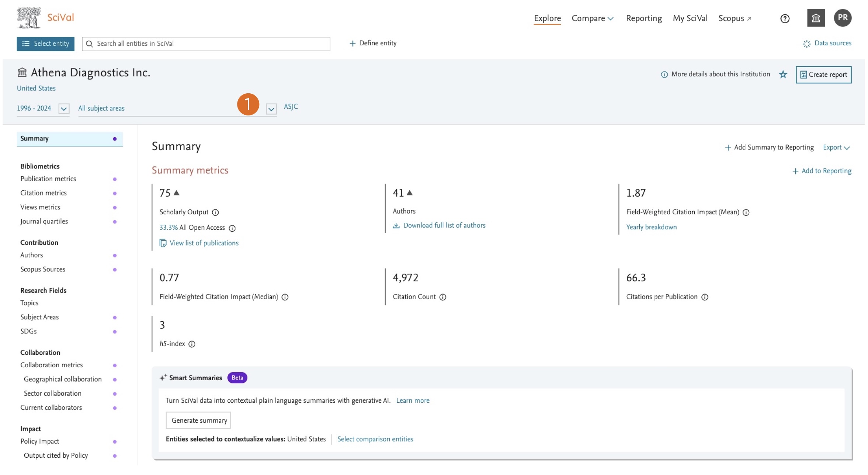
Task: Open View list of publications link
Action: [204, 243]
